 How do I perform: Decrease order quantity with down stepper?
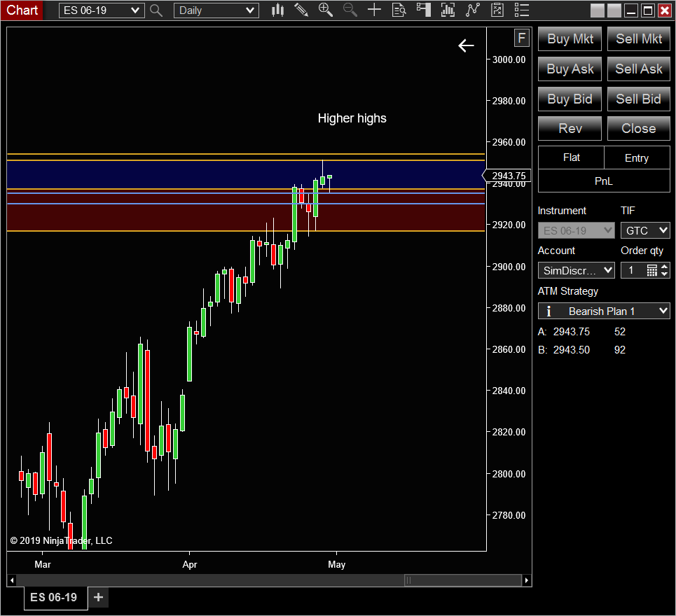(664, 274)
